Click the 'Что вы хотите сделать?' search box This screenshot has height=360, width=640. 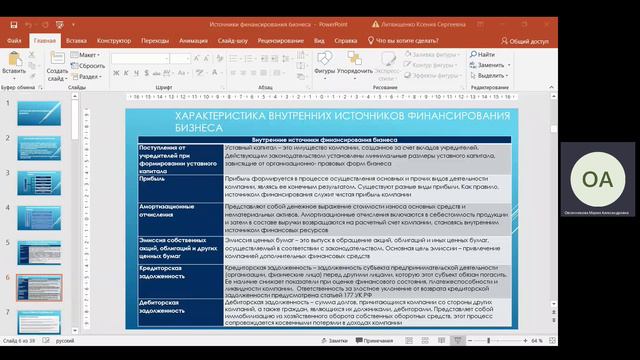(x=403, y=41)
